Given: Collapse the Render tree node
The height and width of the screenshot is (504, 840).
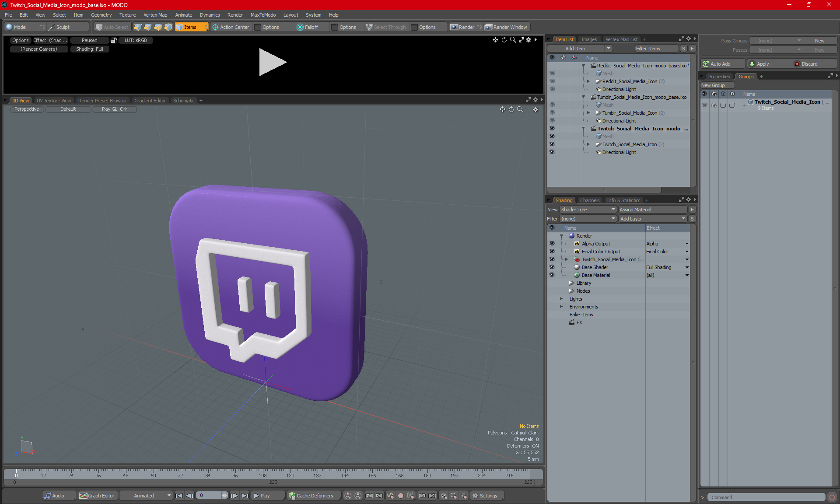Looking at the screenshot, I should [561, 236].
